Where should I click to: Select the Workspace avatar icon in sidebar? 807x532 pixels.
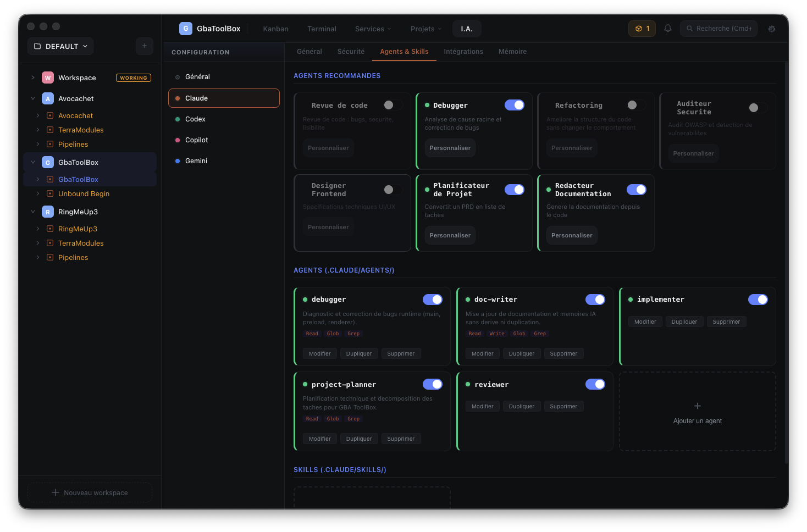click(48, 78)
